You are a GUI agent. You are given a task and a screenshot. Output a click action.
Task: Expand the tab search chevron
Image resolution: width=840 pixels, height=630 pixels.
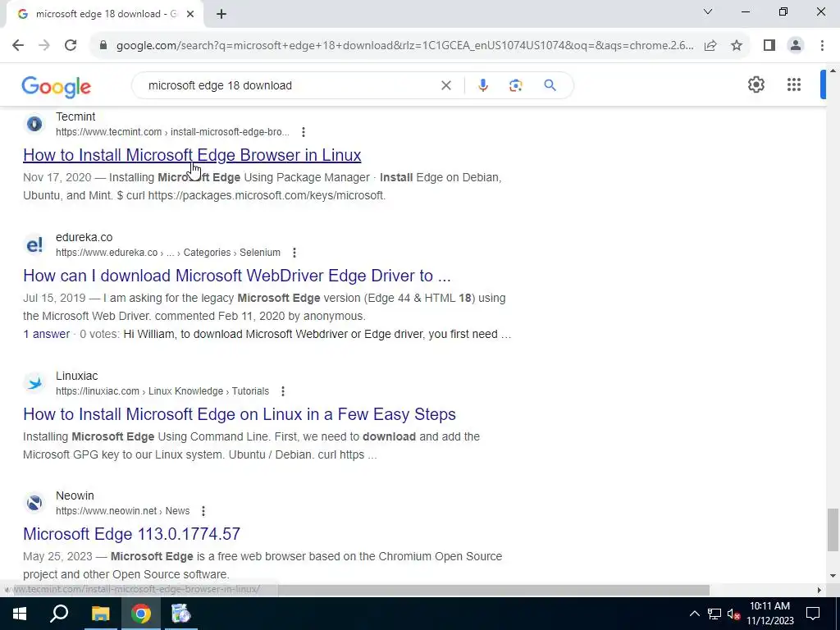(708, 11)
